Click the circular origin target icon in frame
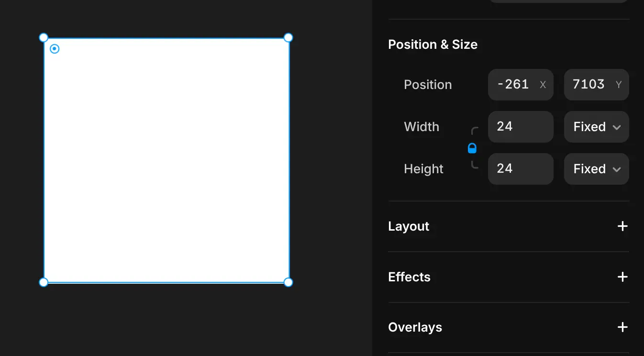644x356 pixels. tap(55, 49)
